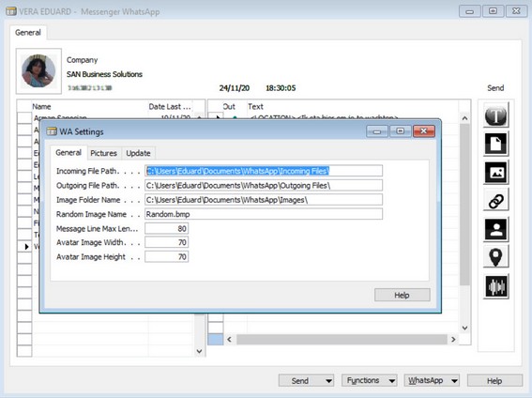Click the horizontal scrollbar track of messages
532x398 pixels.
pyautogui.click(x=342, y=339)
